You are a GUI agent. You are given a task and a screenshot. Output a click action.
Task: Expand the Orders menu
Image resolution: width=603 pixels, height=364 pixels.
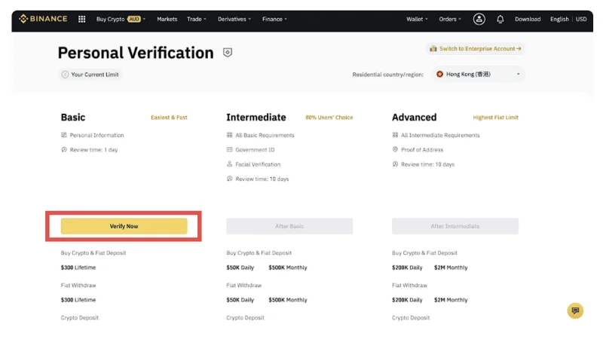point(450,19)
